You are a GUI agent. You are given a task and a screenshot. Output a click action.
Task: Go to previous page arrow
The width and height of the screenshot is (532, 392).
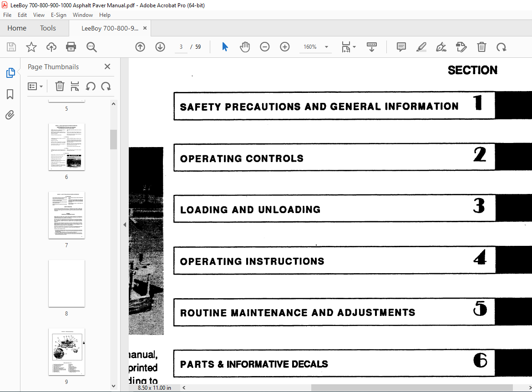coord(140,47)
